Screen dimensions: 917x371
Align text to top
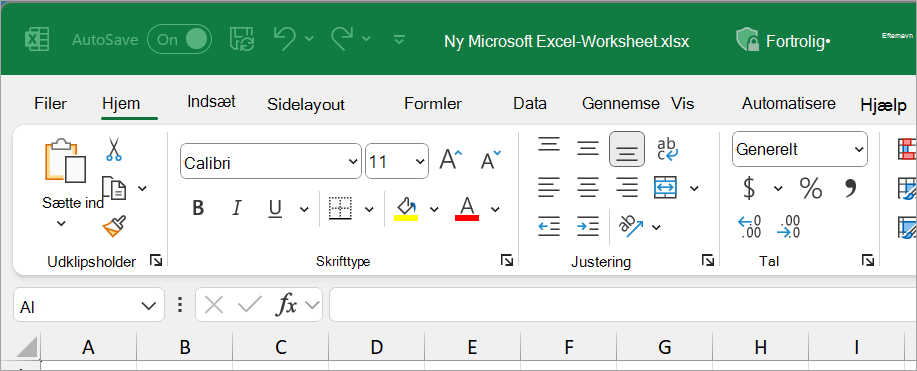549,146
